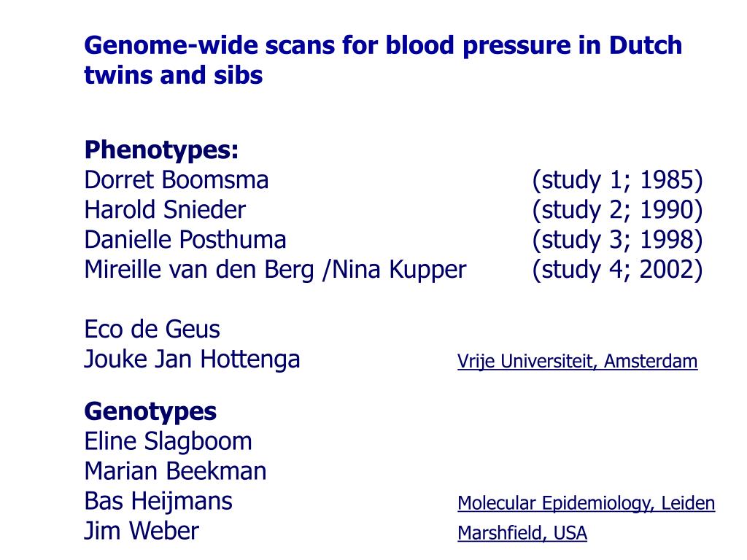This screenshot has height=560, width=747.
Task: Click the name Jim Weber
Action: click(142, 531)
